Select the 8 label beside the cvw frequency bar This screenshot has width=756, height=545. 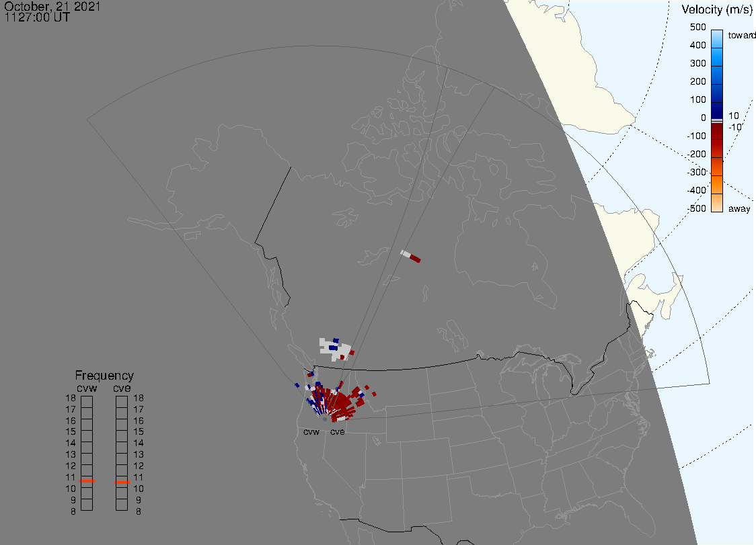(73, 511)
